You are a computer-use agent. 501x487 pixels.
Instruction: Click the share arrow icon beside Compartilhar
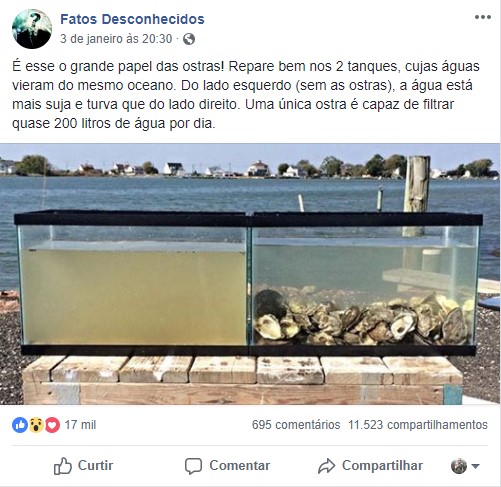326,466
